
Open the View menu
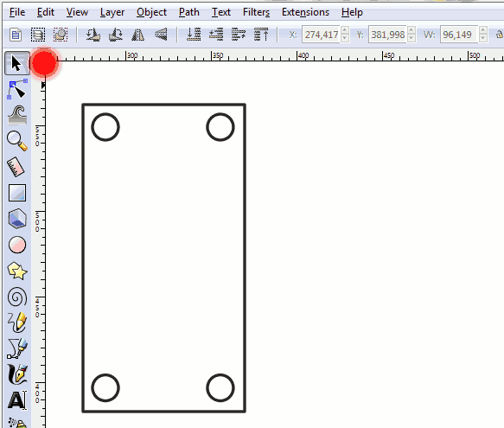click(x=77, y=12)
